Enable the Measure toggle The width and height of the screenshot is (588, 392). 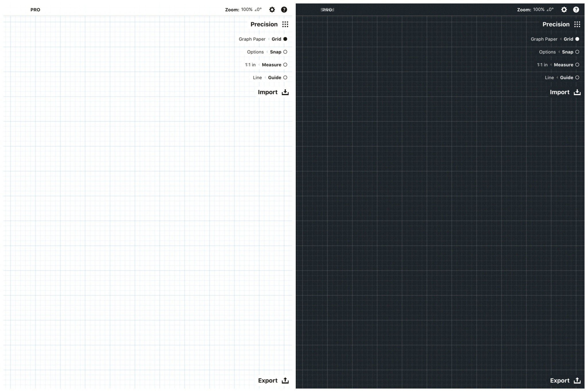[x=285, y=65]
